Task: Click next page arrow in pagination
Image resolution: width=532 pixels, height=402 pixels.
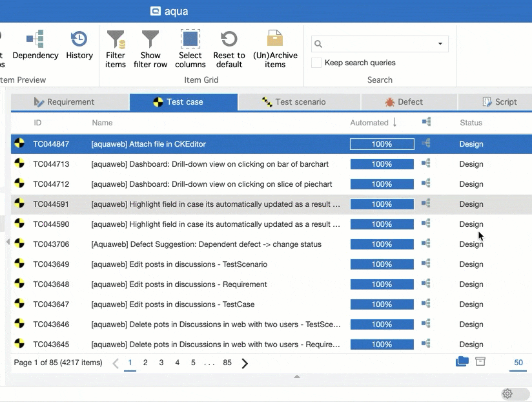Action: coord(245,363)
